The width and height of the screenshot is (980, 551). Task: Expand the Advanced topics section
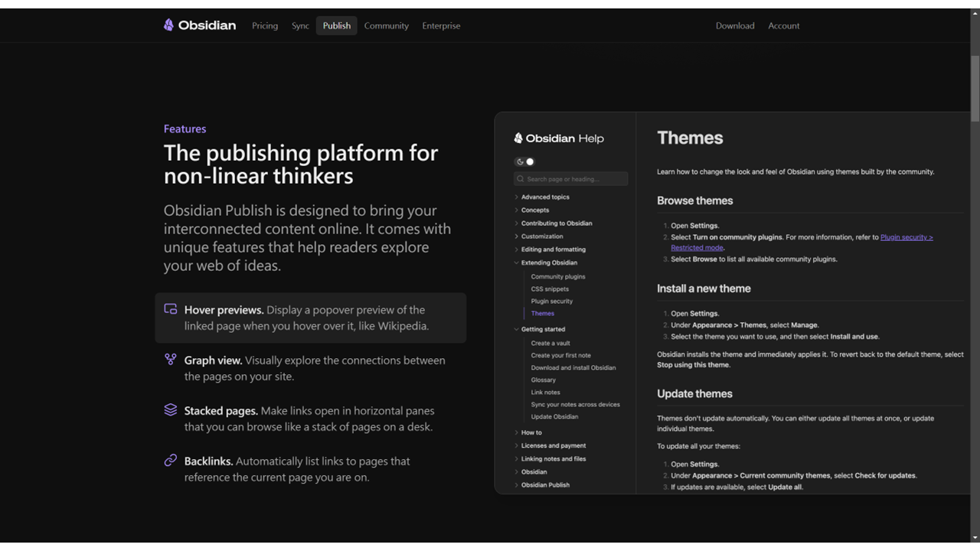(x=517, y=197)
